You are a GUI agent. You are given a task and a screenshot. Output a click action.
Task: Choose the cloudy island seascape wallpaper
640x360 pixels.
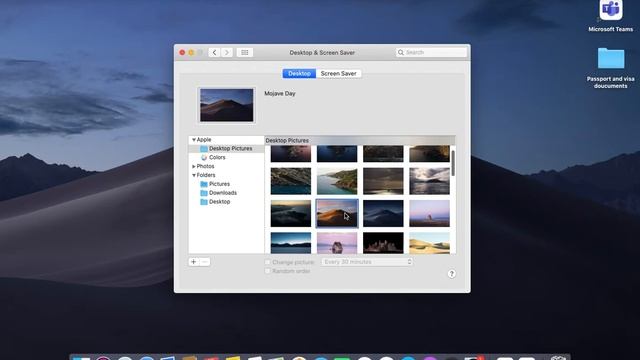pos(429,181)
